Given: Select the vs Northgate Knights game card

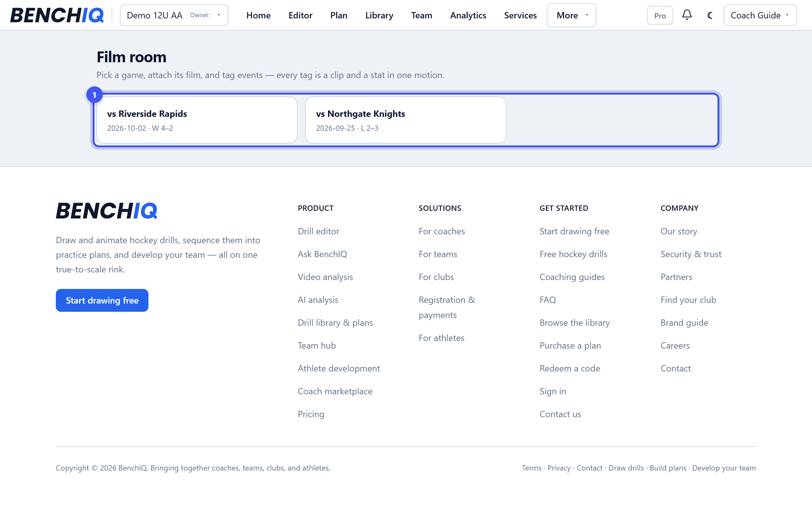Looking at the screenshot, I should click(x=406, y=120).
